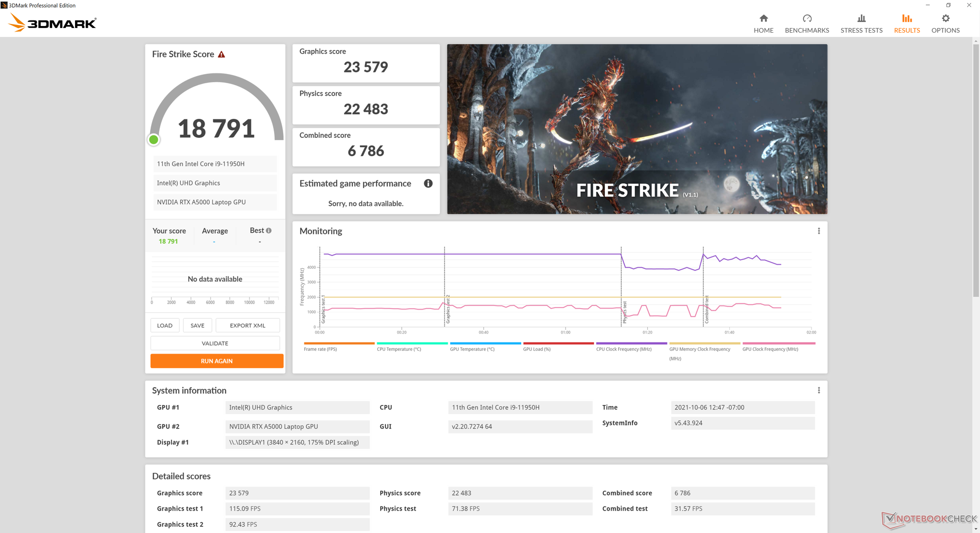
Task: Open the Monitoring panel three-dot menu
Action: tap(819, 231)
